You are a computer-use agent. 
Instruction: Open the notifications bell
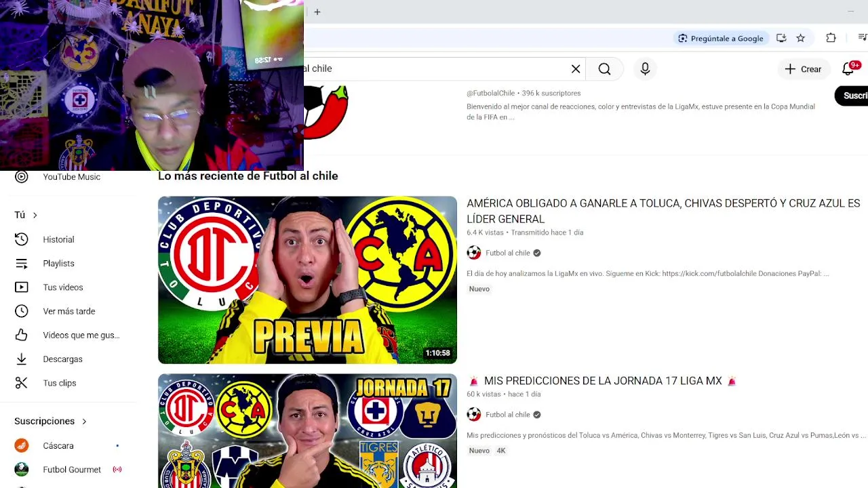[x=848, y=69]
